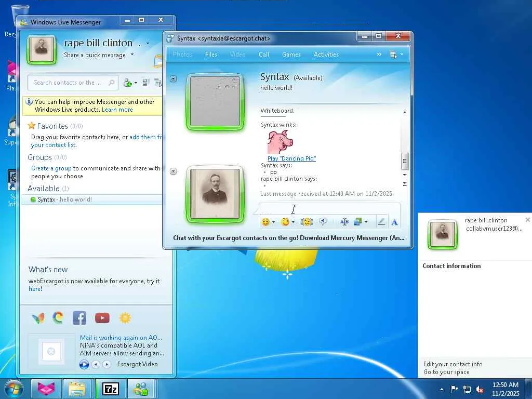Open the quick message dropdown arrow
This screenshot has width=532, height=399.
coord(132,54)
